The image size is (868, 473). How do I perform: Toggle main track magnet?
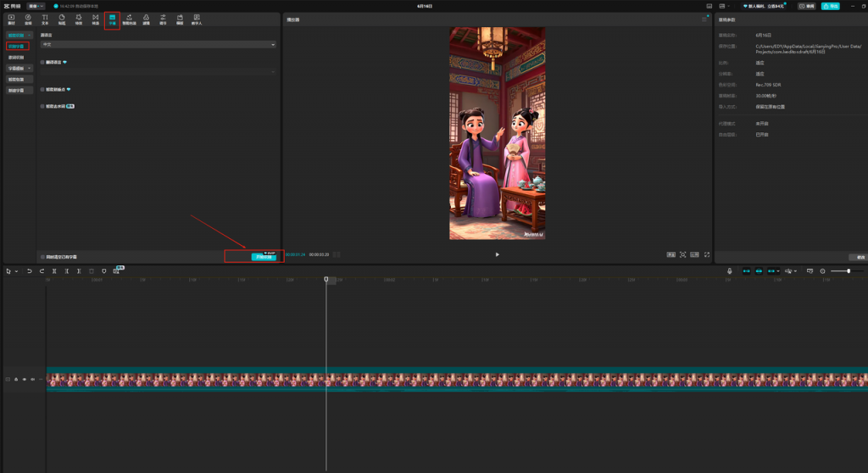[x=746, y=271]
